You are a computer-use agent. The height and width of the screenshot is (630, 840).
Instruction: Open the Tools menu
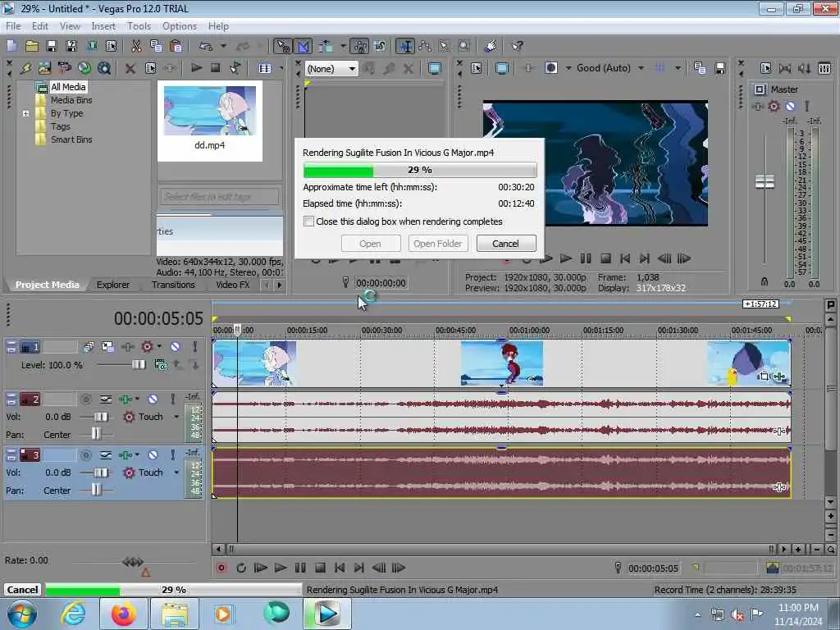tap(139, 25)
